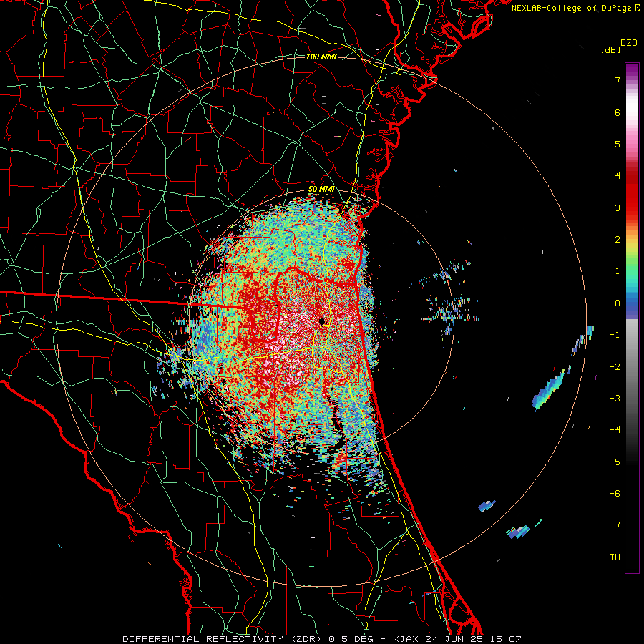Click the long blue-green offshore echo streak southeast
The image size is (644, 644).
(548, 390)
